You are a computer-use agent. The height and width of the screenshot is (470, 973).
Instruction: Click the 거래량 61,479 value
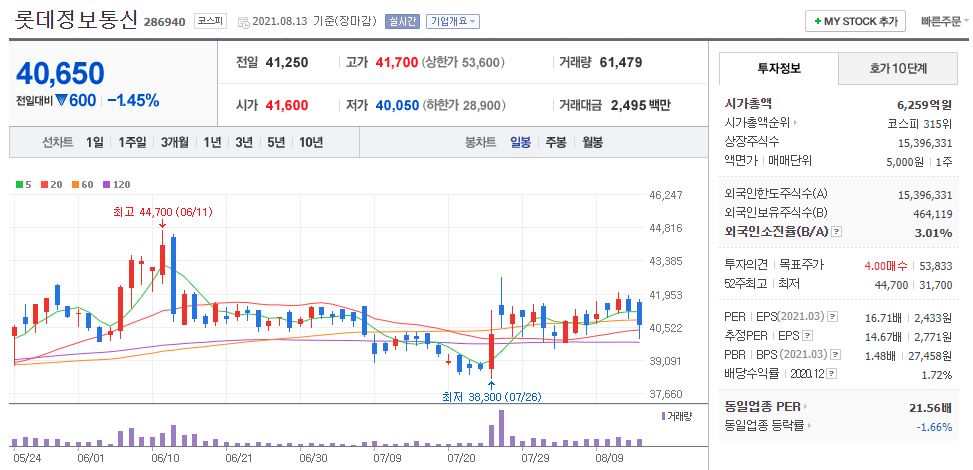point(621,62)
